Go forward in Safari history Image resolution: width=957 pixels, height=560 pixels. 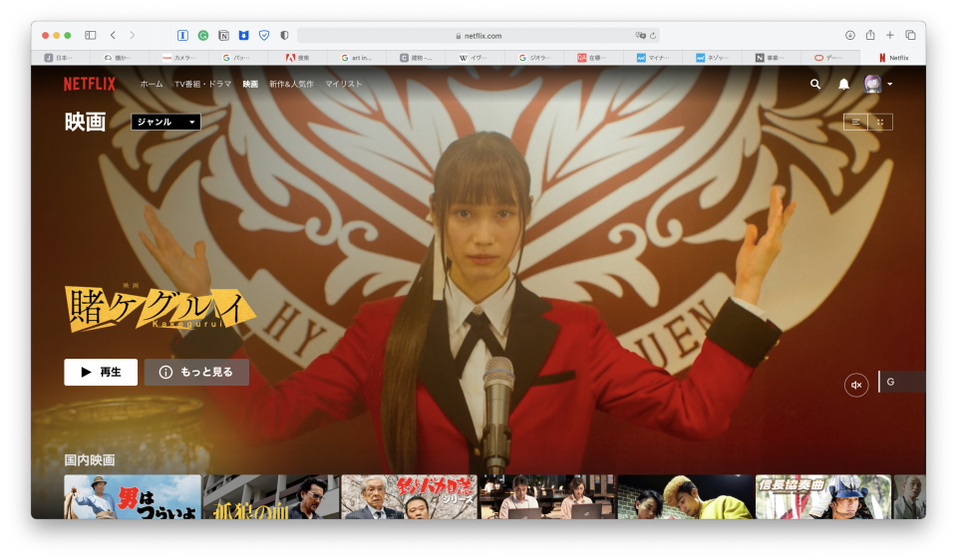(x=133, y=36)
